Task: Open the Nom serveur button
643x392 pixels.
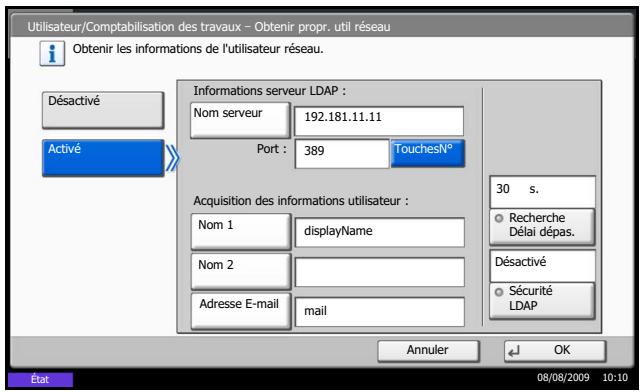Action: [x=240, y=120]
